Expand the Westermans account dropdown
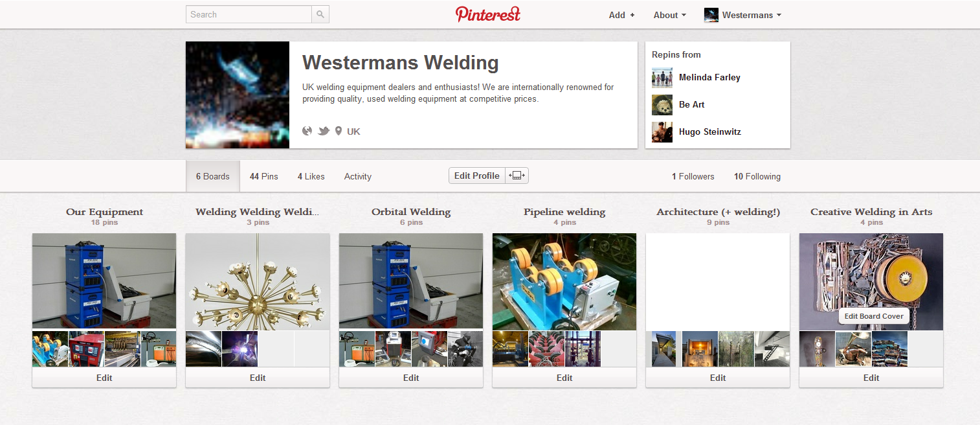The height and width of the screenshot is (425, 980). tap(742, 15)
